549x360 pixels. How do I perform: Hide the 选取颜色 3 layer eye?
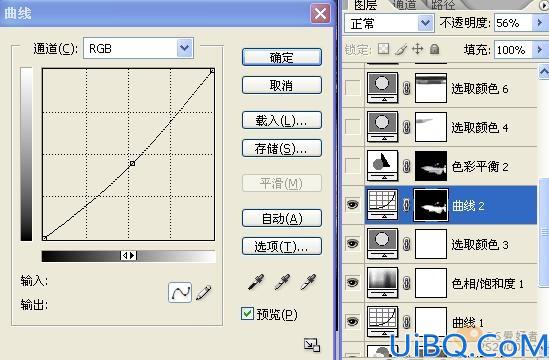[353, 243]
